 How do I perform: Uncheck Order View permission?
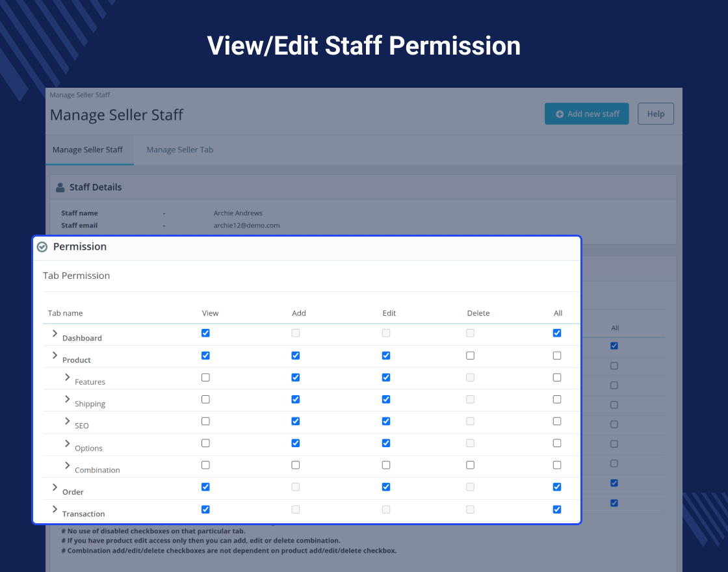pyautogui.click(x=205, y=487)
